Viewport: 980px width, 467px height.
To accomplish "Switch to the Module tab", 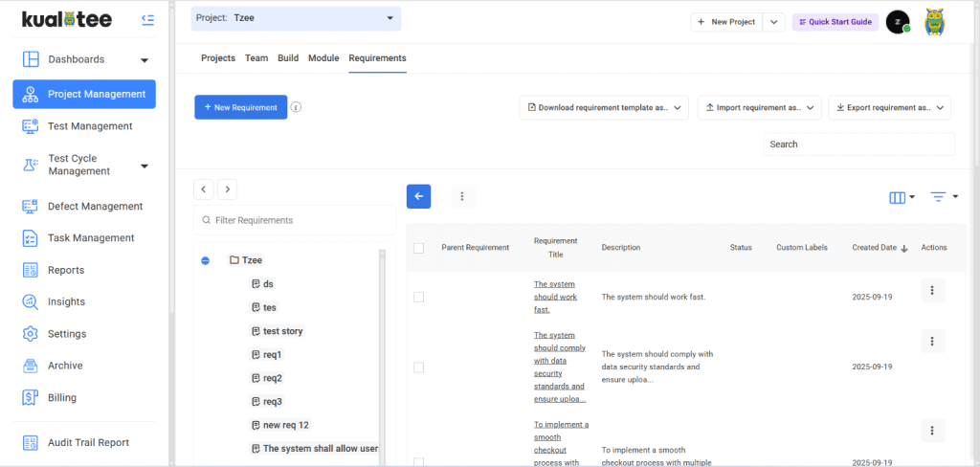I will pos(323,58).
